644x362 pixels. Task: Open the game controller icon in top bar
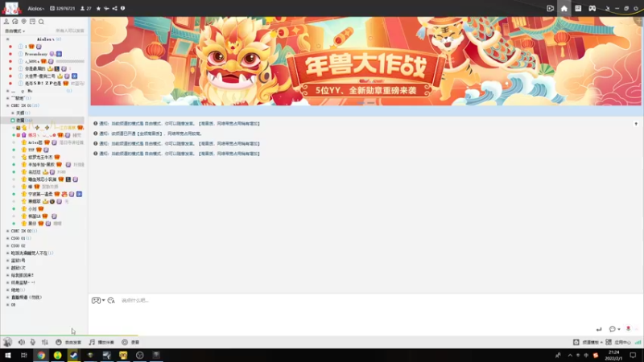click(x=592, y=9)
